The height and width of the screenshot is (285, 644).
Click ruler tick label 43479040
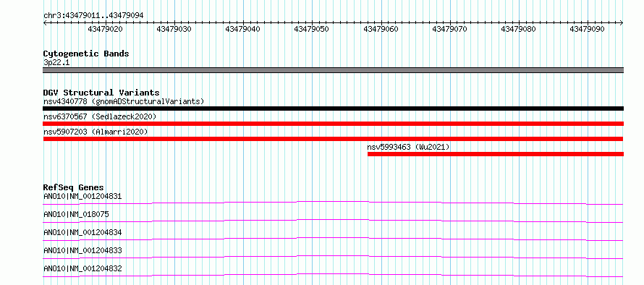point(242,30)
